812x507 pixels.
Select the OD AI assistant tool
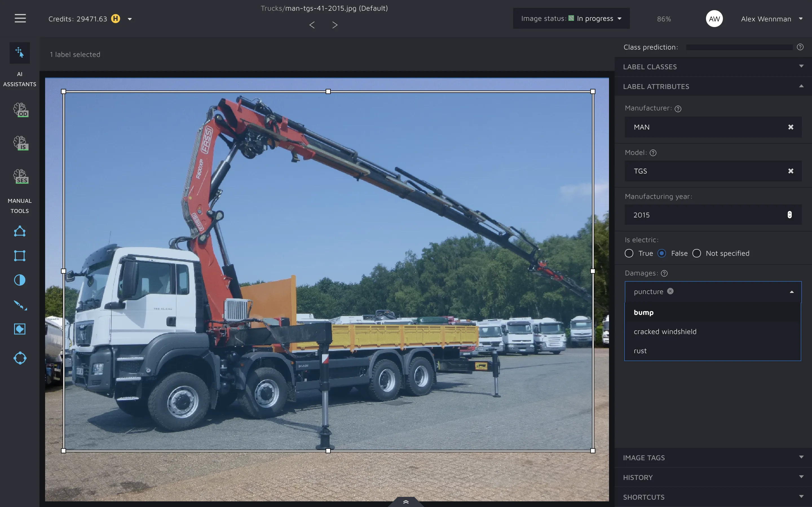pyautogui.click(x=21, y=110)
